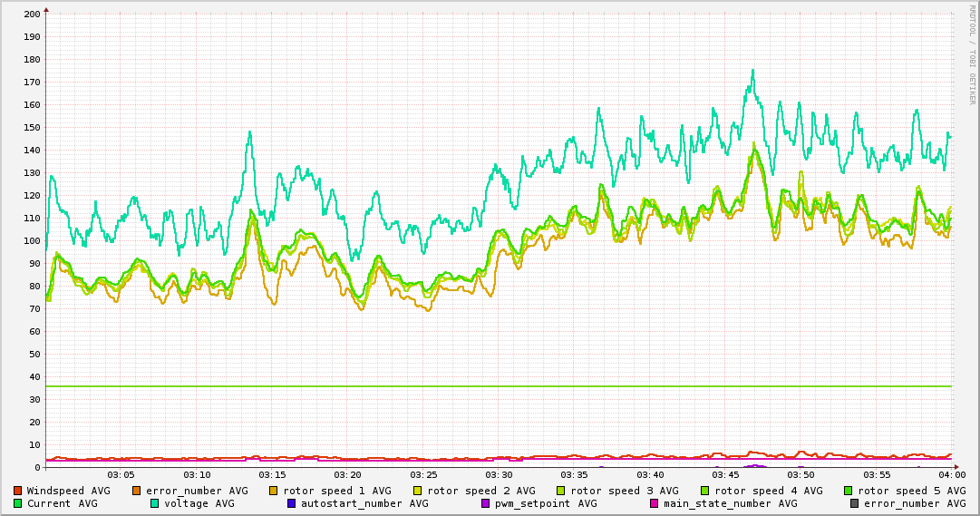Click the blue autostart_number AVG swatch

click(x=291, y=503)
